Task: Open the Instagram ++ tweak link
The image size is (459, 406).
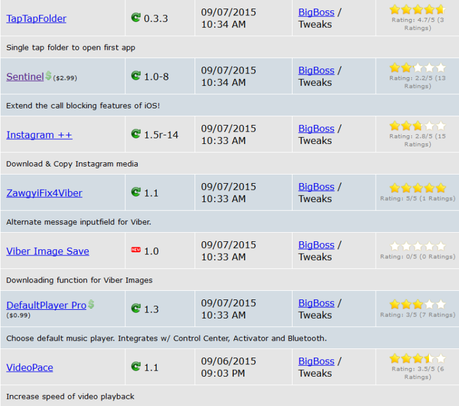Action: point(39,135)
